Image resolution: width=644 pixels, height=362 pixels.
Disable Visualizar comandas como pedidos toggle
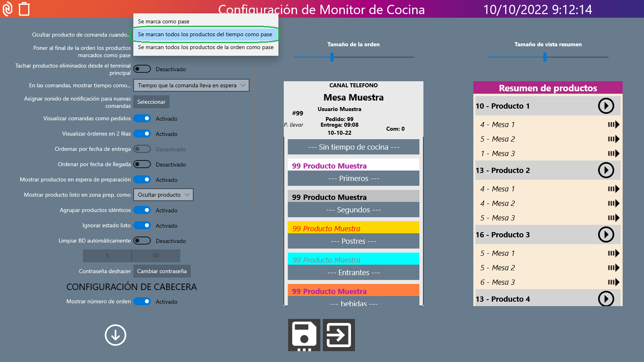(142, 119)
